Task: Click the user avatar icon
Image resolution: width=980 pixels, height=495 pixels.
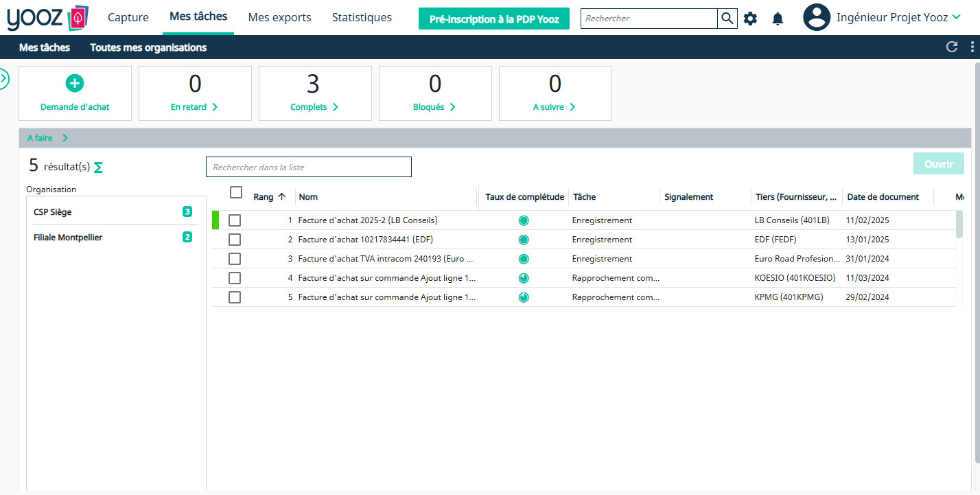Action: pos(817,17)
